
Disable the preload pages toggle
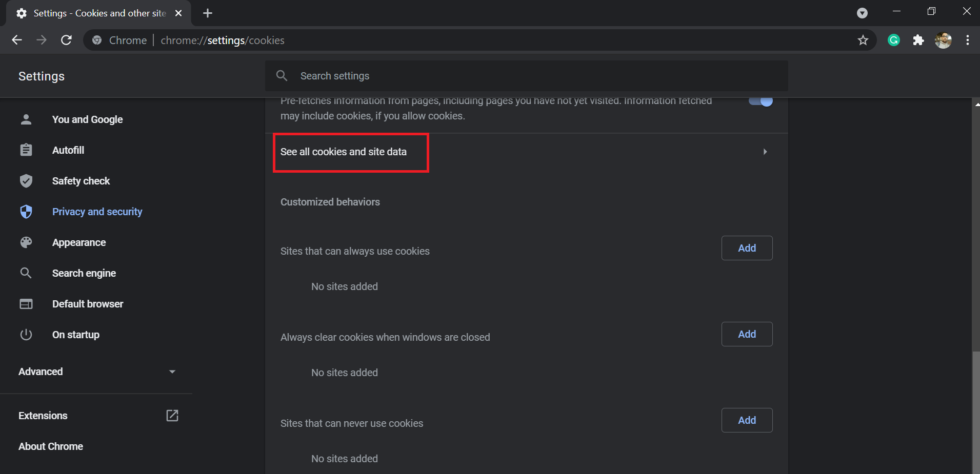click(x=761, y=100)
